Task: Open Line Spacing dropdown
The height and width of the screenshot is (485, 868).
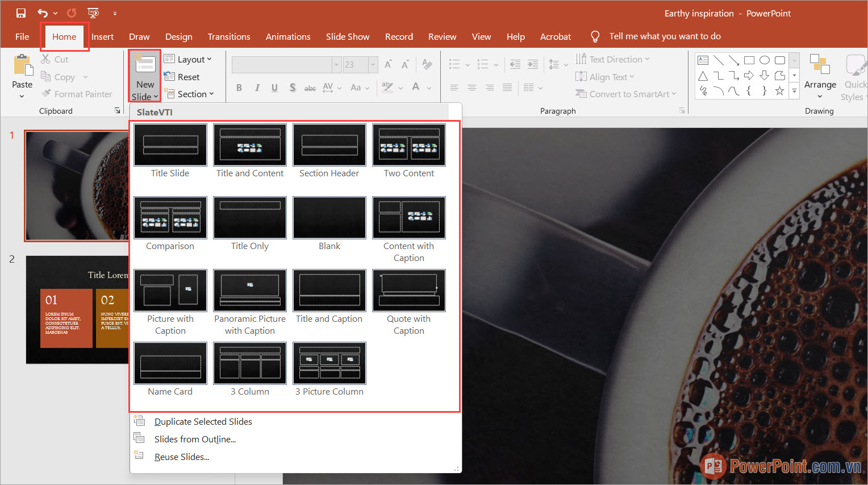Action: click(558, 65)
